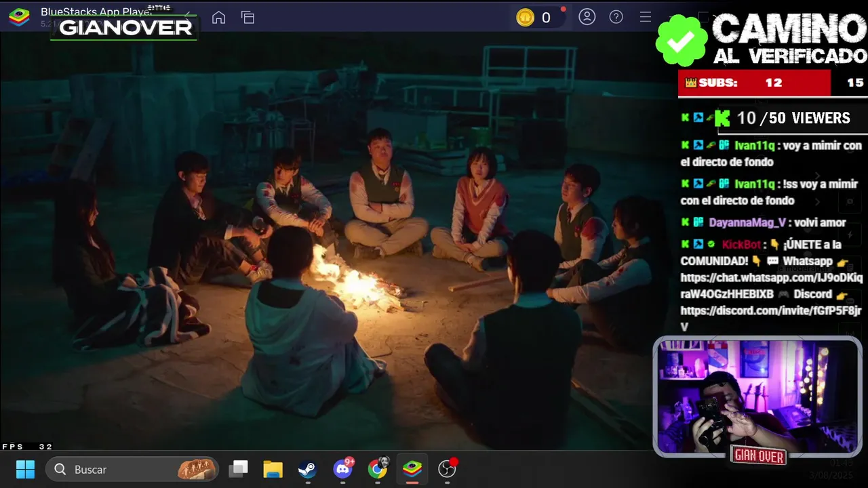This screenshot has width=868, height=488.
Task: Click the WhatsApp community link in chat
Action: coord(772,286)
